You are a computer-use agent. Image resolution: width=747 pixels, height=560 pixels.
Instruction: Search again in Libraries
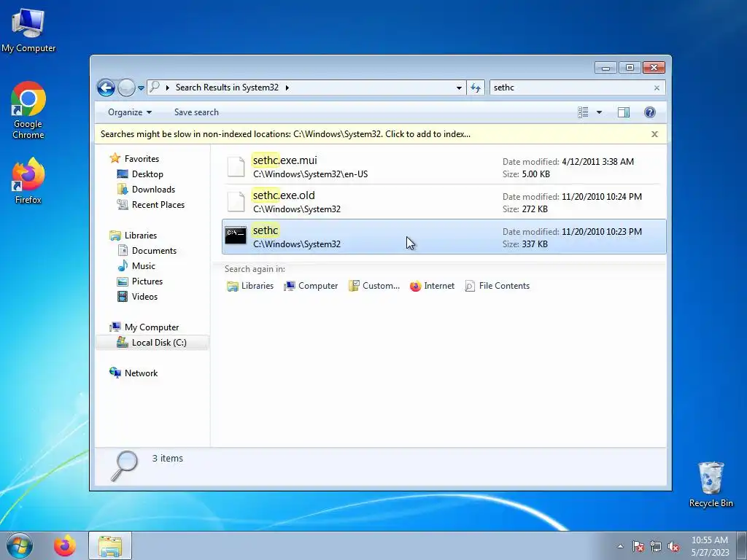[250, 286]
